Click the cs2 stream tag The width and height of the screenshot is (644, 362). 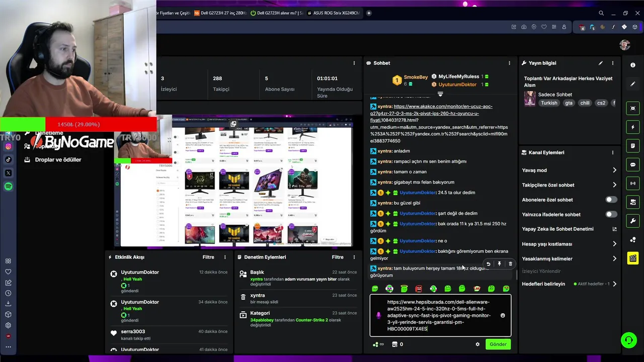click(x=601, y=103)
